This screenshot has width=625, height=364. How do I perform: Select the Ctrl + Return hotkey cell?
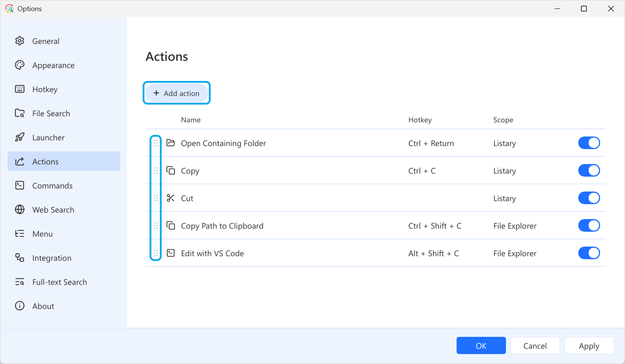[x=431, y=143]
